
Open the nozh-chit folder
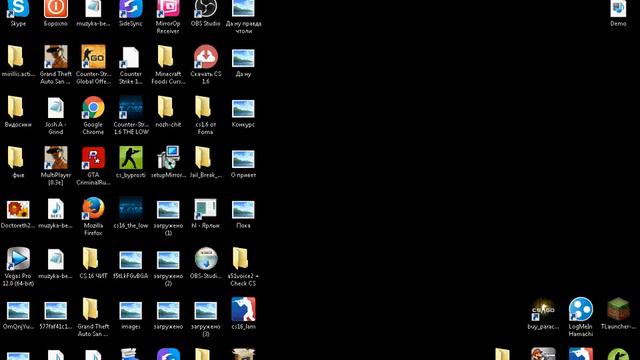coord(165,107)
